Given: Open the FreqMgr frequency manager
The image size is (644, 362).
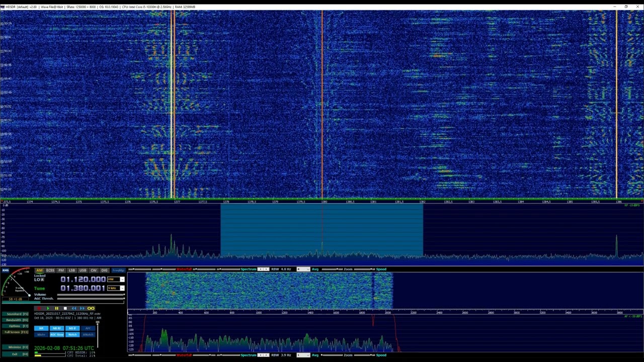Looking at the screenshot, I should (x=118, y=270).
